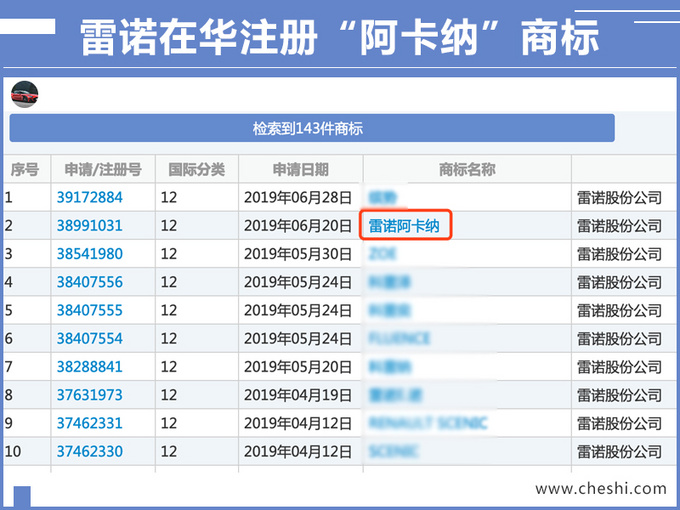Open registration number 38407556
Viewport: 680px width, 510px height.
click(90, 282)
